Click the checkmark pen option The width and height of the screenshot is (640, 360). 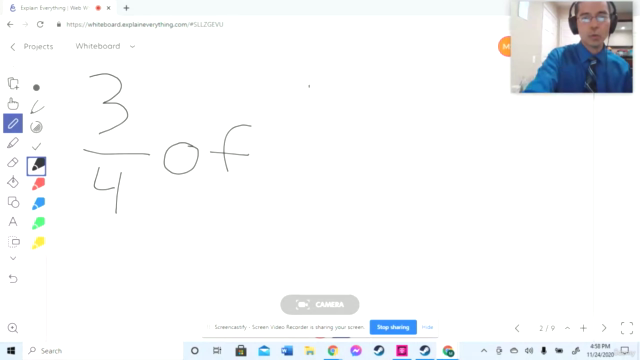click(36, 146)
